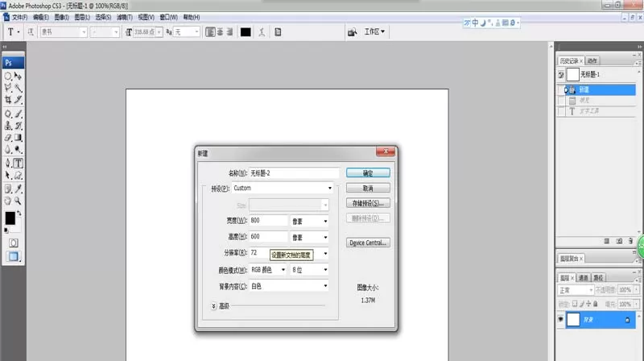Open the 预设 Custom preset dropdown

point(283,188)
